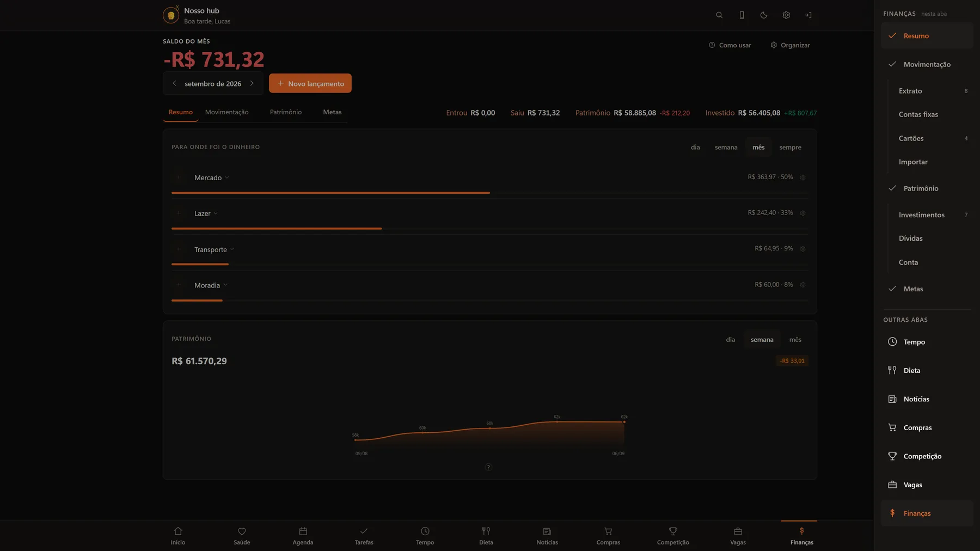Open the gear icon on the Lazer row

(803, 213)
